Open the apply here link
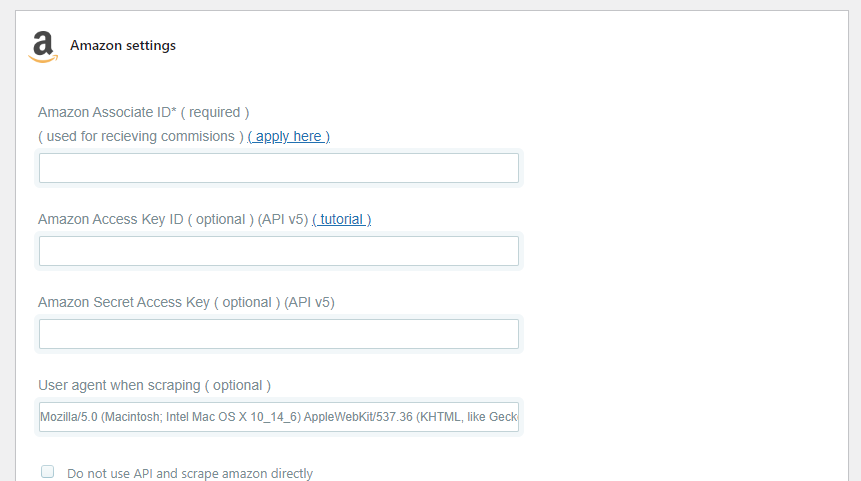Screen dimensions: 861x481 [289, 136]
